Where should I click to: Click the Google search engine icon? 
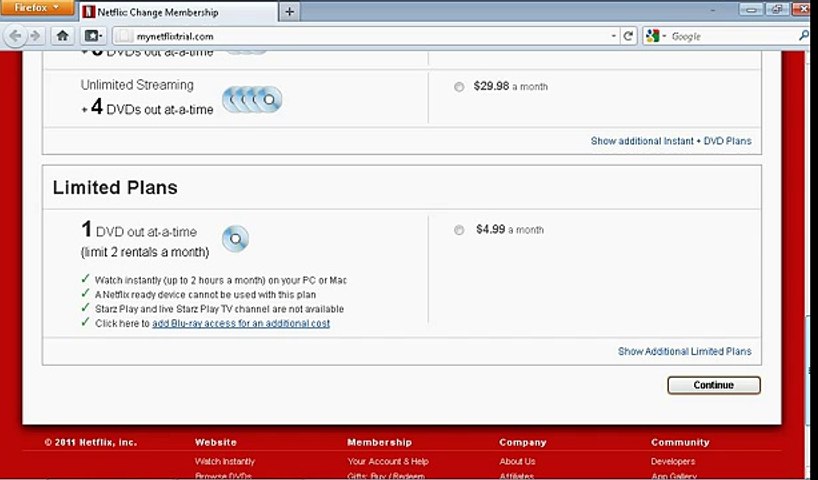tap(652, 36)
